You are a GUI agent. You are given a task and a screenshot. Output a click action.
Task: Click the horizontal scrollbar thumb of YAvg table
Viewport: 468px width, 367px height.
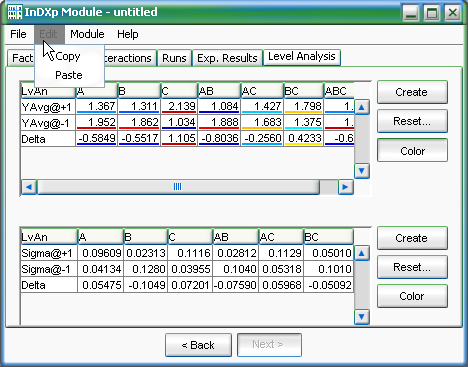click(x=178, y=187)
